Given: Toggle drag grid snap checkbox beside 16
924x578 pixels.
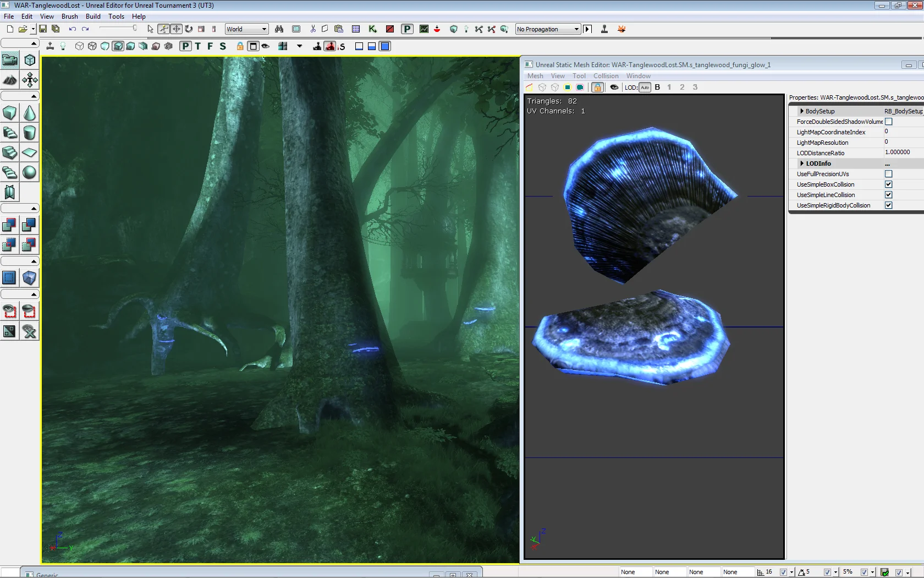Looking at the screenshot, I should point(783,572).
